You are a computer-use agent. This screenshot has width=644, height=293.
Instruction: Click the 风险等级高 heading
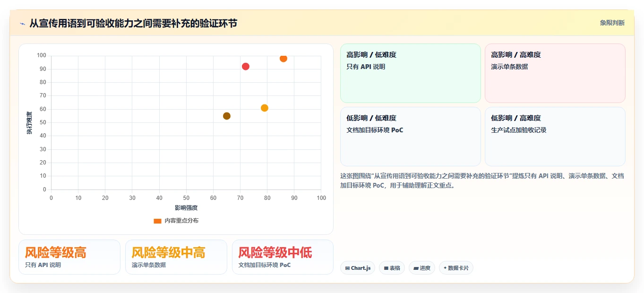point(56,252)
